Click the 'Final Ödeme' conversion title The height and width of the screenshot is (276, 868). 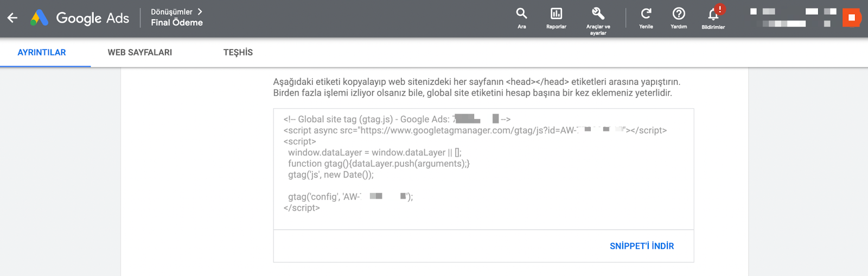click(177, 23)
